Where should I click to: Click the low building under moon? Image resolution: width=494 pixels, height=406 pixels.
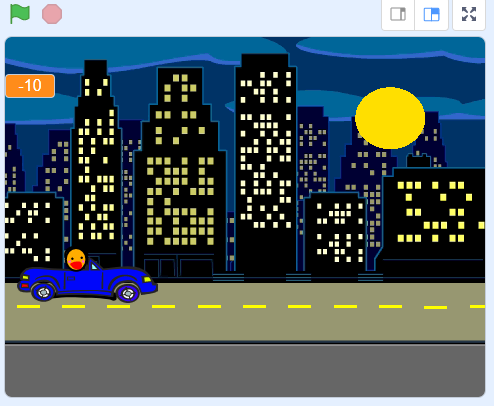click(x=433, y=220)
